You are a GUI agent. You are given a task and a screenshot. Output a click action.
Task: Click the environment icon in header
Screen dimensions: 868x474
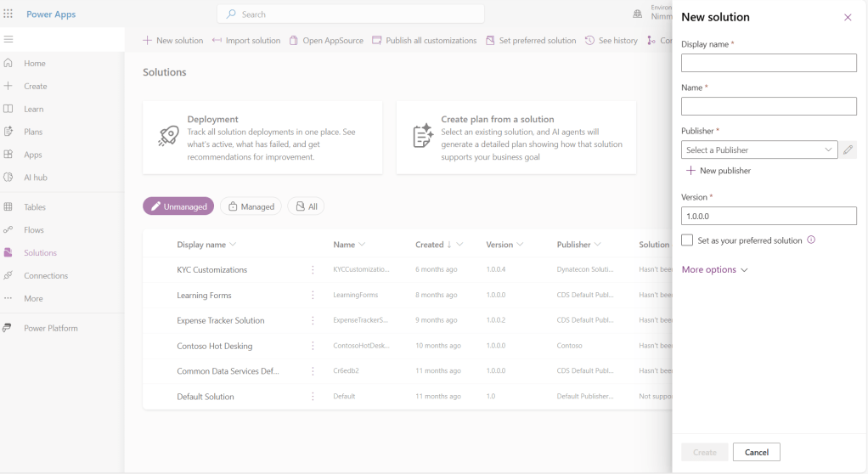[x=638, y=14]
